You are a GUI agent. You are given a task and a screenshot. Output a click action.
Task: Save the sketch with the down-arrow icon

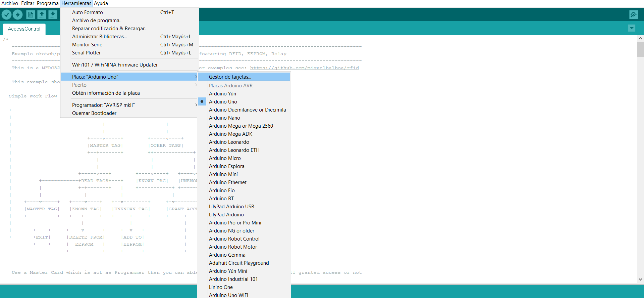(53, 14)
